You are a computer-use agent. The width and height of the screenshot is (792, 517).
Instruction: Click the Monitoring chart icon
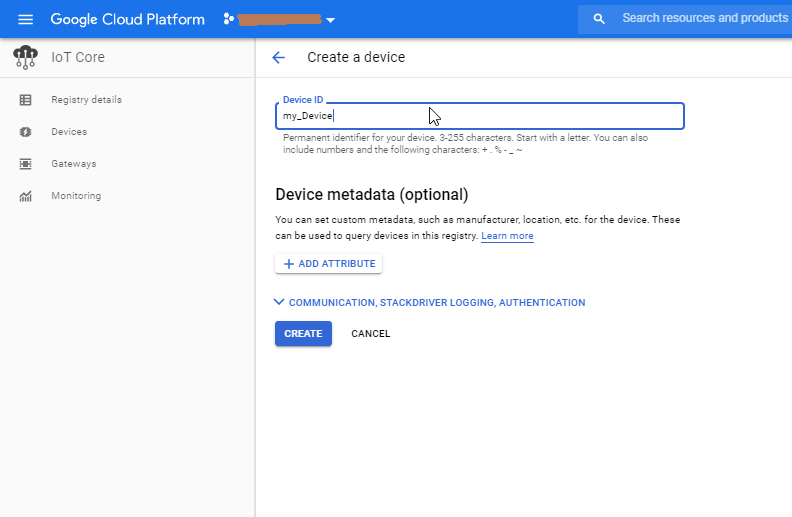pos(26,196)
